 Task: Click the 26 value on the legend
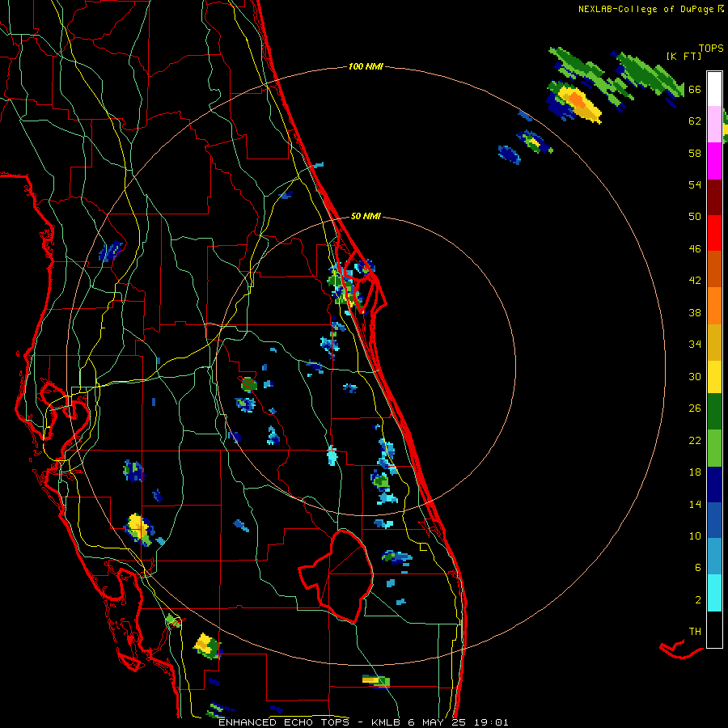pyautogui.click(x=695, y=408)
